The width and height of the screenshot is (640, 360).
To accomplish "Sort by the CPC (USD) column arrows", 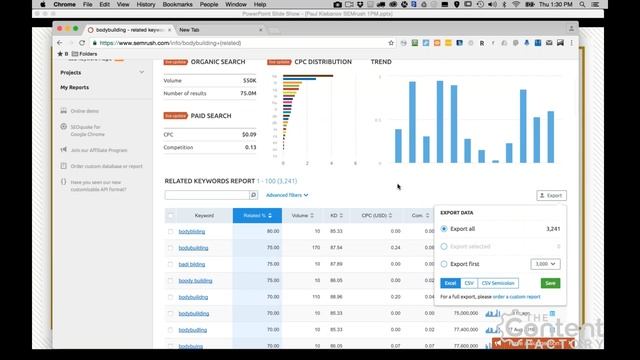I will point(391,216).
